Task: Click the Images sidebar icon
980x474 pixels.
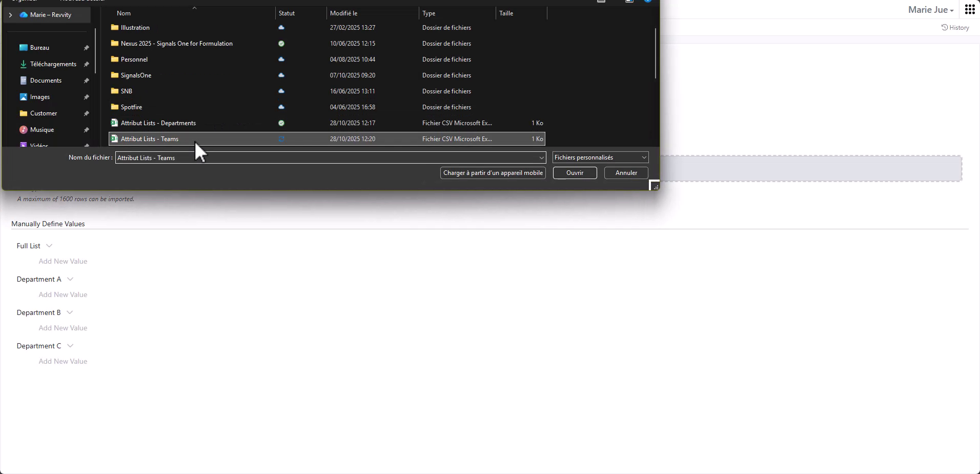Action: coord(24,96)
